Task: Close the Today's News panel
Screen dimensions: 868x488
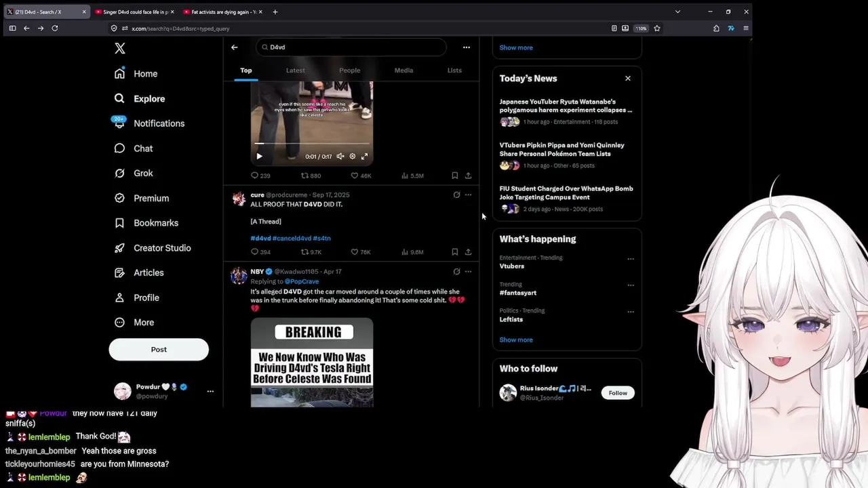Action: click(x=628, y=79)
